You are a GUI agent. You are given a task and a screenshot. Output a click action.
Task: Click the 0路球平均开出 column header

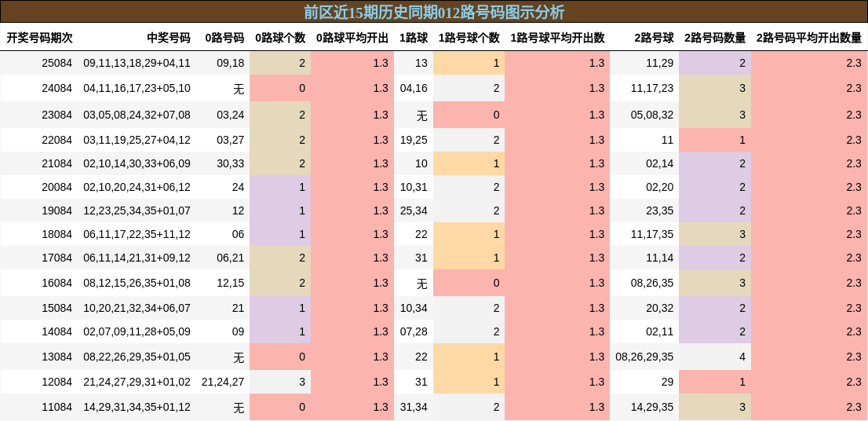click(352, 38)
